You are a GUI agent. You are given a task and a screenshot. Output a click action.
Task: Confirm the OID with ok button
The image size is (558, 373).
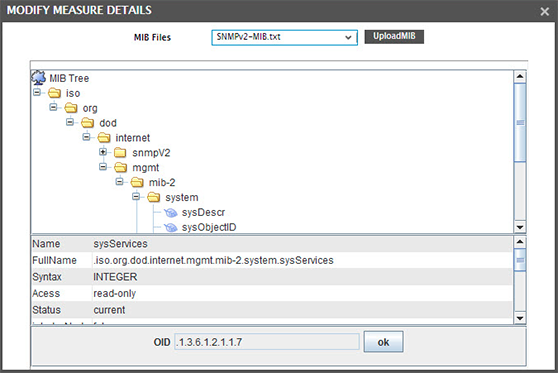383,342
